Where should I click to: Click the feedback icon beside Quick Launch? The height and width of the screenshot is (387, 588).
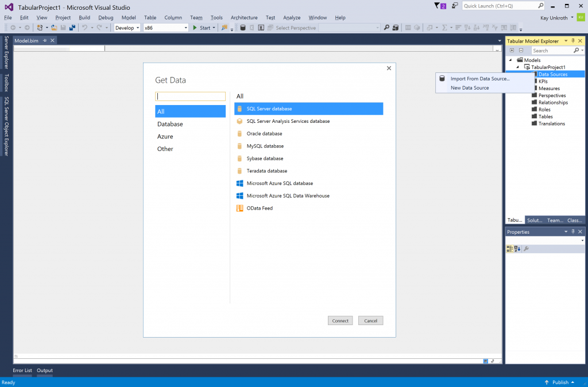455,6
